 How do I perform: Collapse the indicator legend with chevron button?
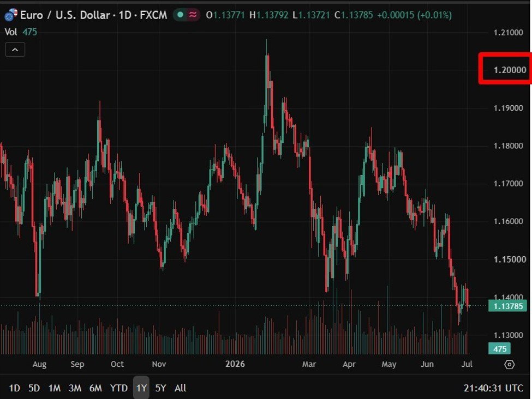click(15, 50)
